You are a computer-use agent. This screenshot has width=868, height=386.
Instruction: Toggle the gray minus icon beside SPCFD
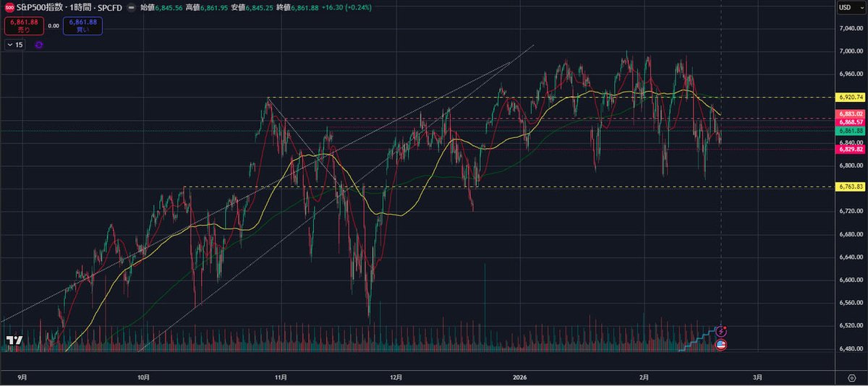132,7
